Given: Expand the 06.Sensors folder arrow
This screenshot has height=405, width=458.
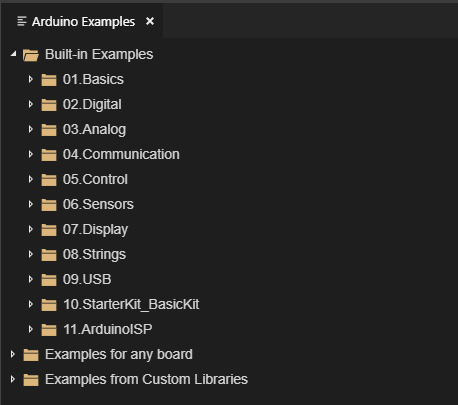Looking at the screenshot, I should (31, 204).
